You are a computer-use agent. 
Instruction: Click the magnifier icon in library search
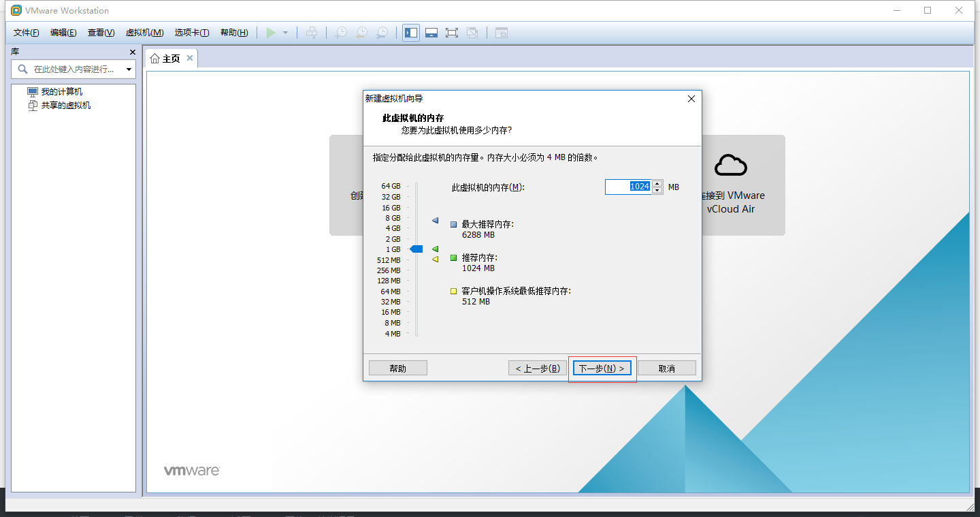click(22, 69)
